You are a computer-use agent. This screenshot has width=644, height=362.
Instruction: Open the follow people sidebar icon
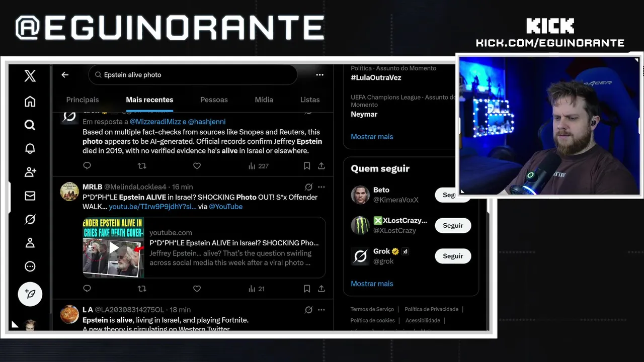tap(30, 172)
